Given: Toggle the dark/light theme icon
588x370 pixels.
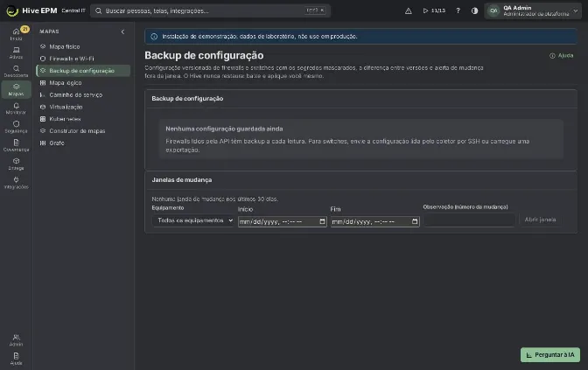Looking at the screenshot, I should (474, 10).
